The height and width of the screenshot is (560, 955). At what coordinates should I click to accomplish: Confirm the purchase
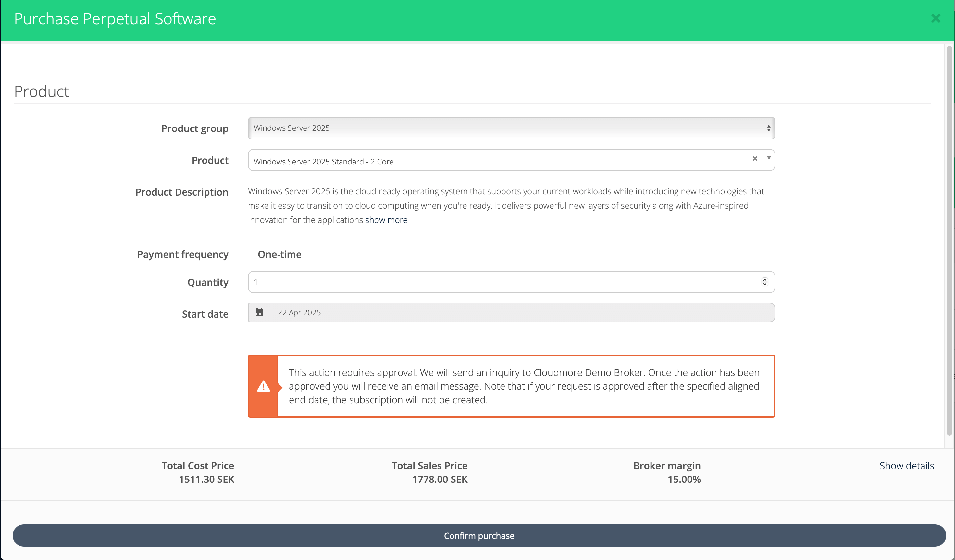coord(479,535)
